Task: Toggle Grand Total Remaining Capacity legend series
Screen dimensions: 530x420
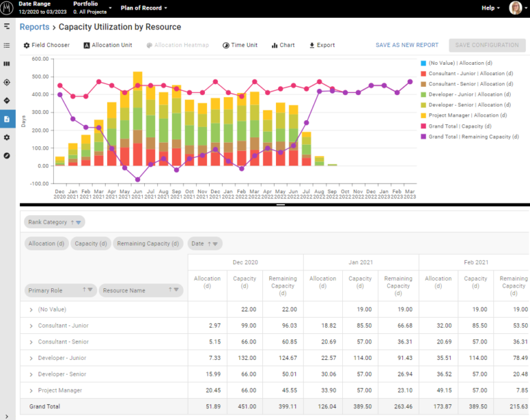Action: [x=470, y=137]
